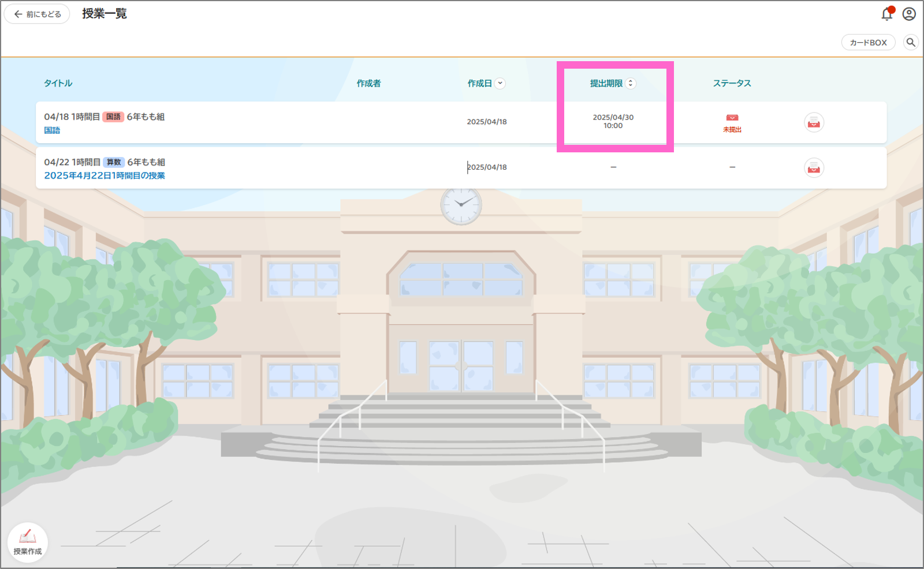The image size is (924, 569).
Task: Click the 2025/04/30 10:00 deadline cell
Action: point(613,121)
